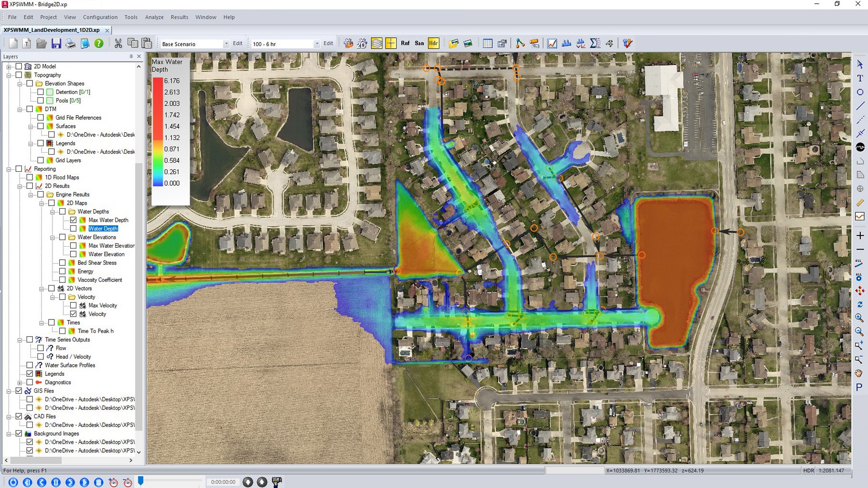
Task: Click the animation time slider handle
Action: 141,481
